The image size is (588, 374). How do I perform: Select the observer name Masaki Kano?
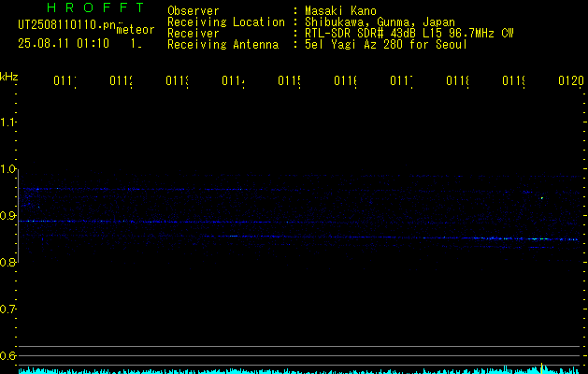(x=340, y=11)
